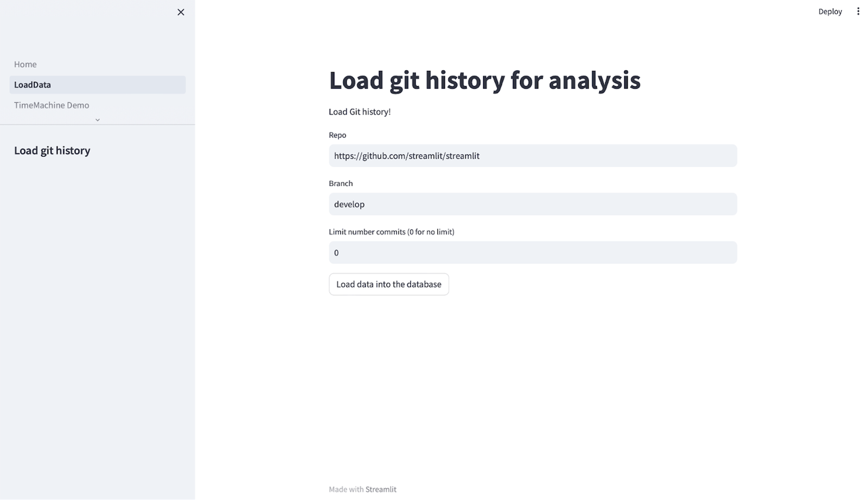
Task: Click the Branch field label
Action: (341, 183)
